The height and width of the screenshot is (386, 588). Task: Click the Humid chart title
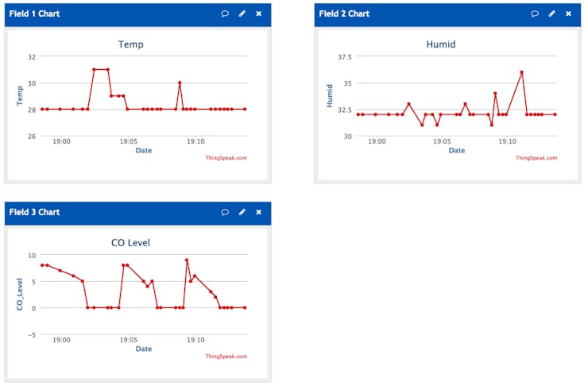(441, 44)
